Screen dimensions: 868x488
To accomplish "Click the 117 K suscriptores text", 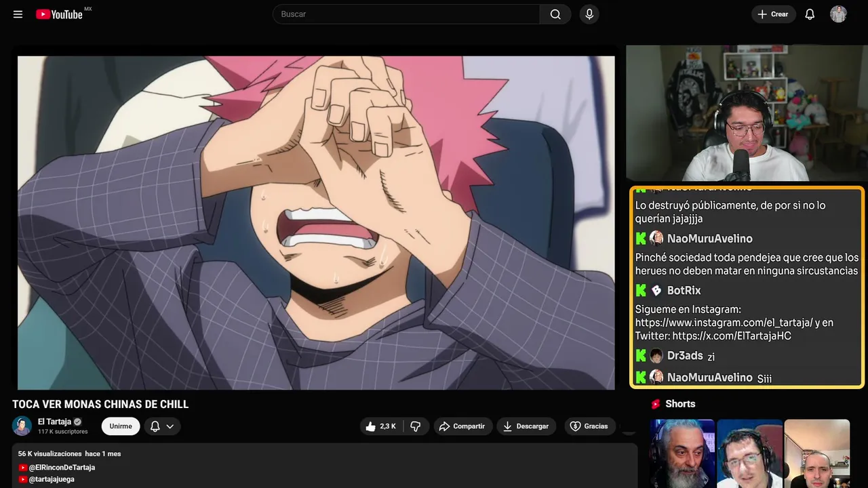I will (63, 432).
